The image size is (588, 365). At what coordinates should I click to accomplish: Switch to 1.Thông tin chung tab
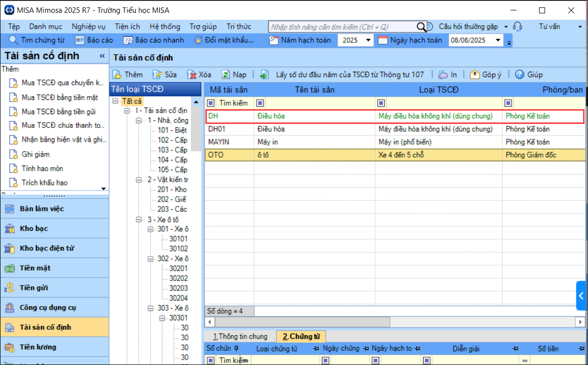pyautogui.click(x=240, y=336)
